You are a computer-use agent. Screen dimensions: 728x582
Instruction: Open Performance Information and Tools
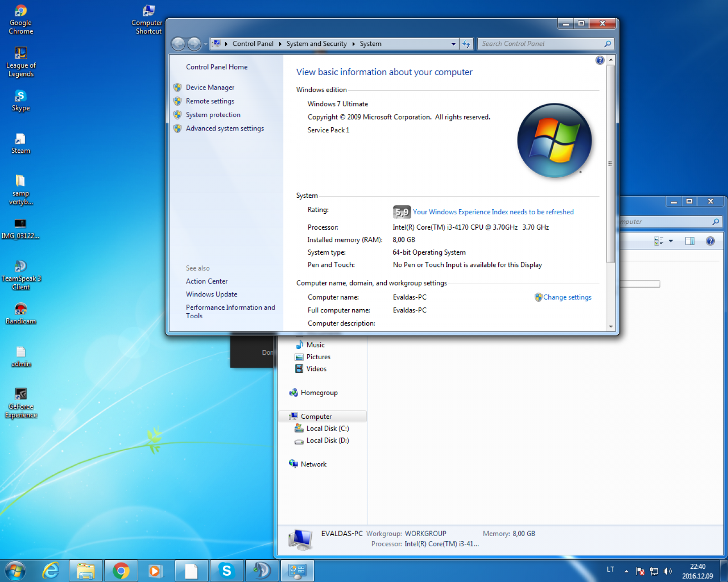pos(231,311)
